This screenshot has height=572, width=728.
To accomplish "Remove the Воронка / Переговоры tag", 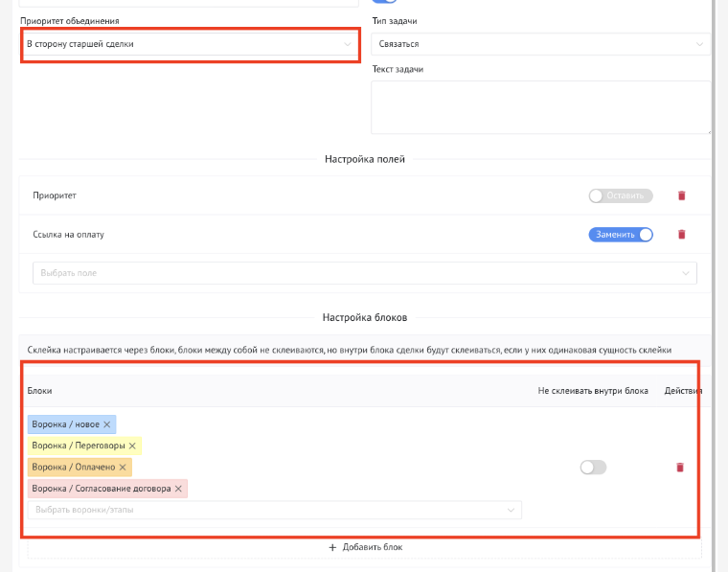I will 132,446.
